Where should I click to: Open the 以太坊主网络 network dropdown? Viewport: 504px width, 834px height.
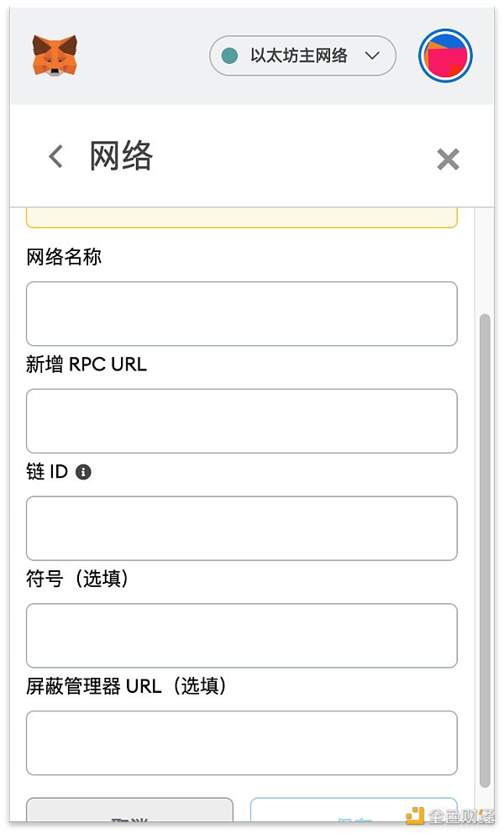(x=298, y=56)
